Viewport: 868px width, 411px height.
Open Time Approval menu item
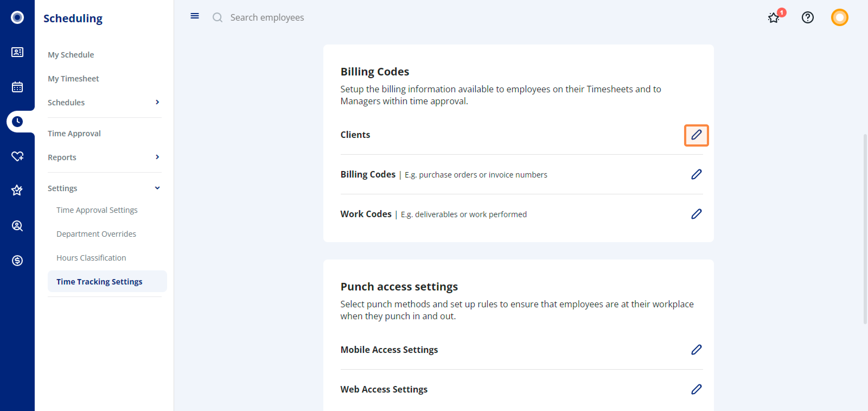tap(74, 134)
